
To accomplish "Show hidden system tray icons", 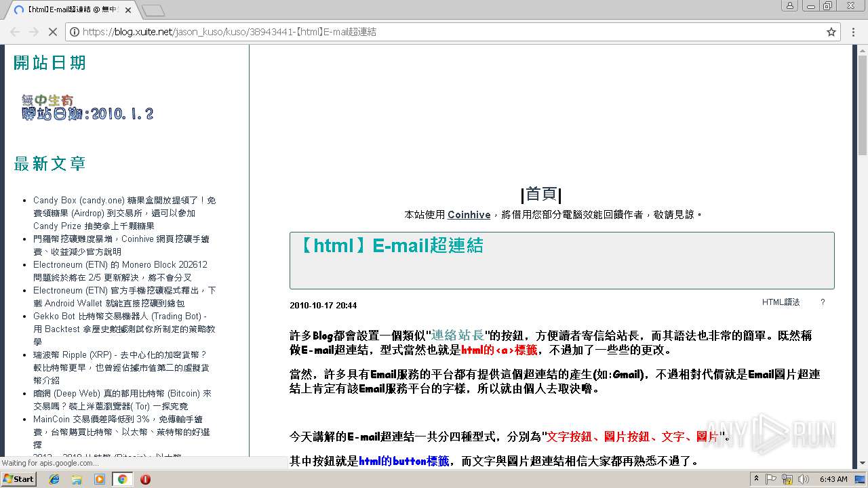I will click(x=757, y=479).
